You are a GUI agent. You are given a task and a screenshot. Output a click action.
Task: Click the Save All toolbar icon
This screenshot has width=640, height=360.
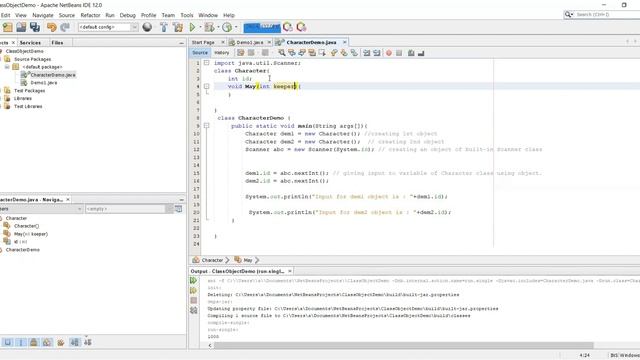35,27
